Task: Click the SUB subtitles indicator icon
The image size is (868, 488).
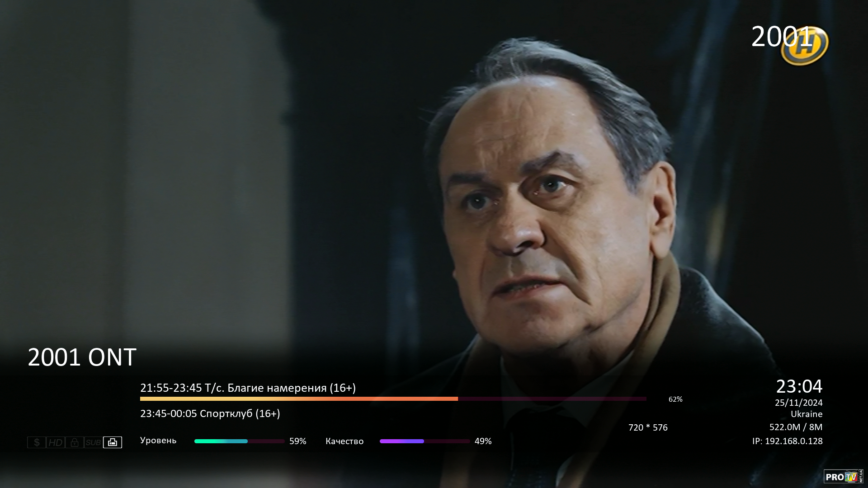Action: [x=94, y=442]
